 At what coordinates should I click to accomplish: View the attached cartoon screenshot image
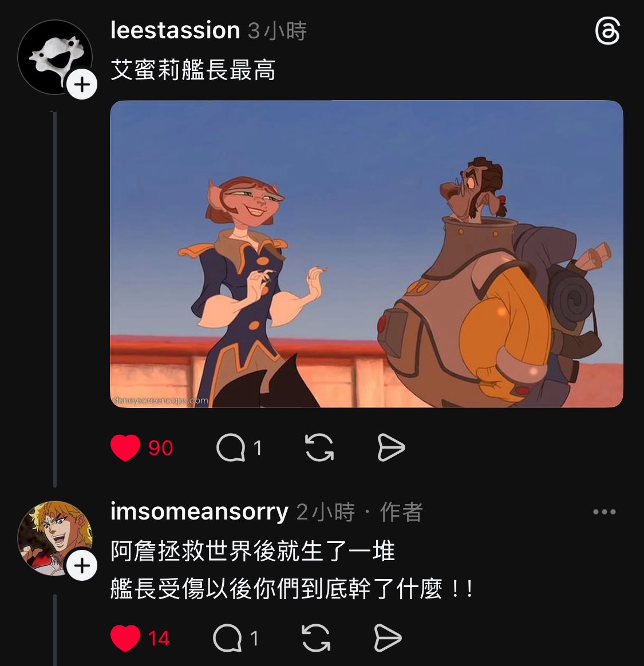366,254
